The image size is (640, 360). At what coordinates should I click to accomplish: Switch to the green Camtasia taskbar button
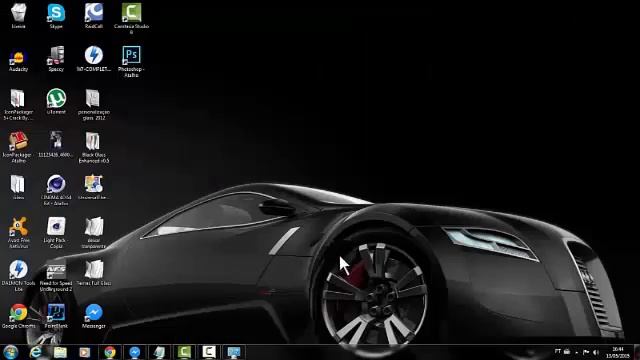click(184, 352)
